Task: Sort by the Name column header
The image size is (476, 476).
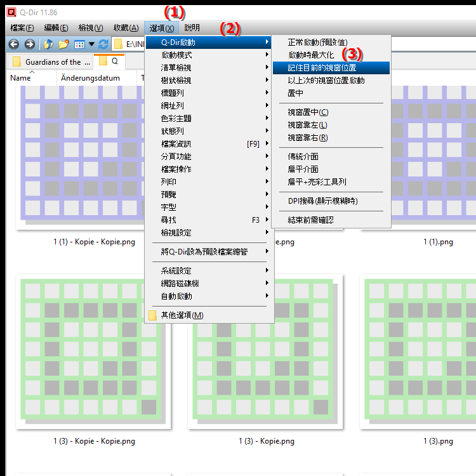Action: point(31,78)
